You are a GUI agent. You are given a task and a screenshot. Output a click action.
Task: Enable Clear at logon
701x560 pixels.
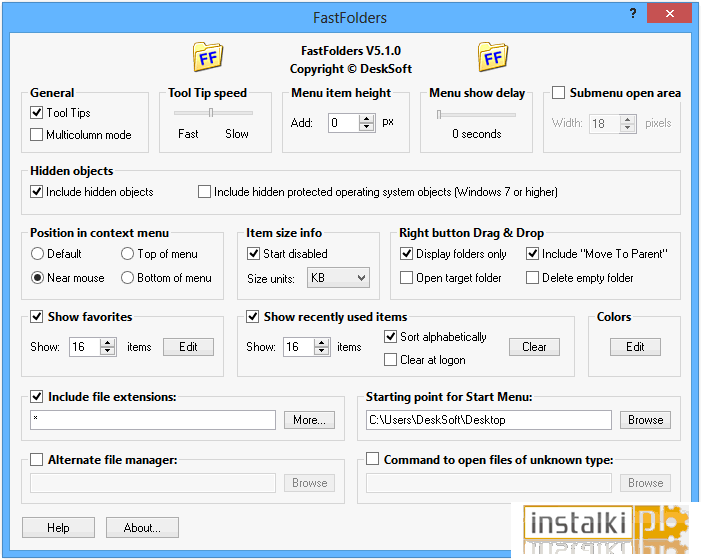(x=390, y=360)
